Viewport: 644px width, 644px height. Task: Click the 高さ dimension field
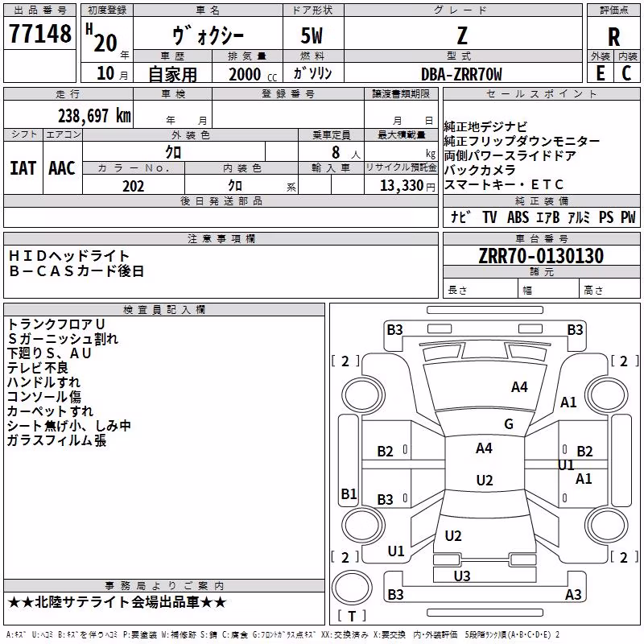[610, 290]
